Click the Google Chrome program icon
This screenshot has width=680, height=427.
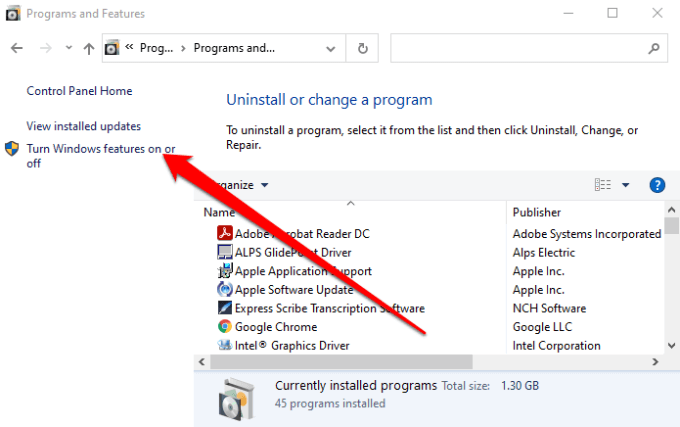tap(225, 327)
